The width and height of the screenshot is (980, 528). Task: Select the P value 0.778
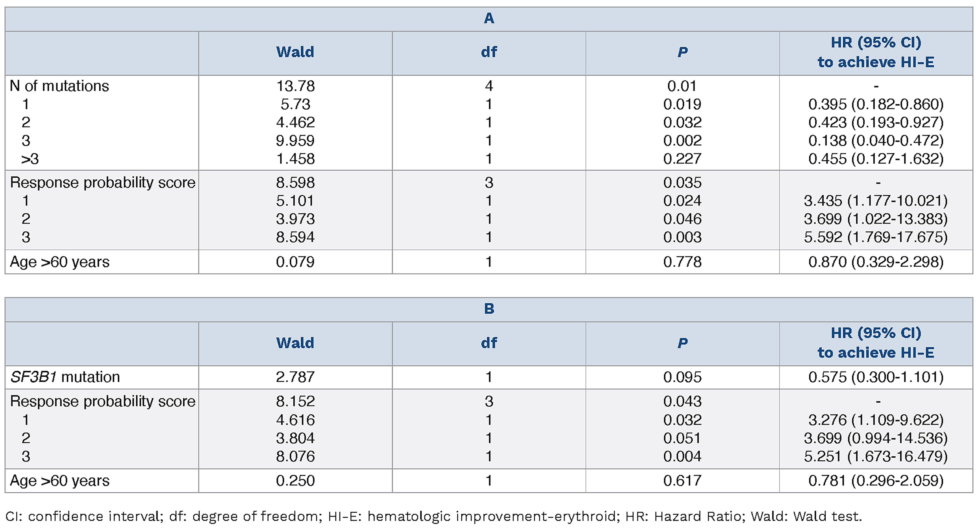click(x=682, y=262)
